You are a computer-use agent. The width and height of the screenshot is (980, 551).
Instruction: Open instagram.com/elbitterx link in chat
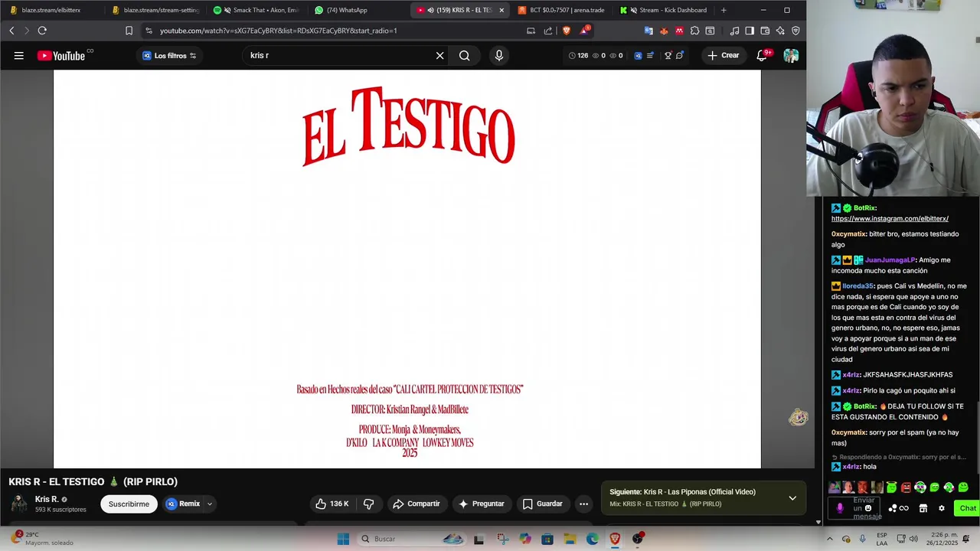[x=890, y=219]
